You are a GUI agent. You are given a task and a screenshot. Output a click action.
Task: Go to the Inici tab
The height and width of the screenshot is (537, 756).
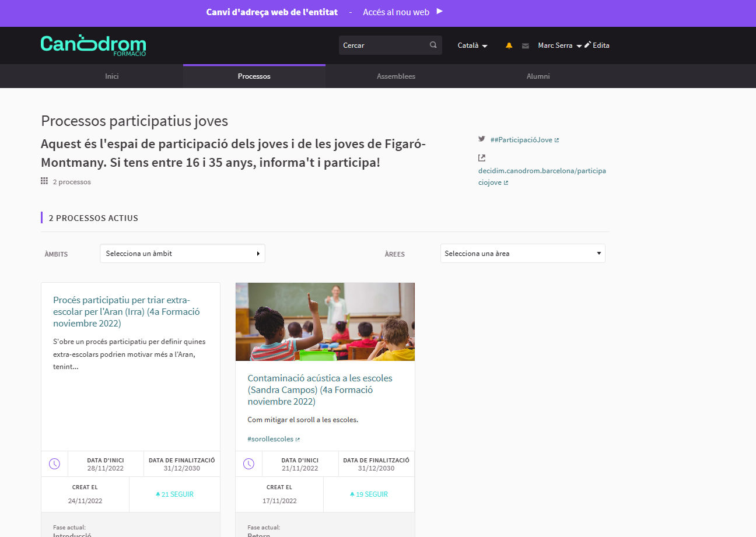click(x=112, y=76)
